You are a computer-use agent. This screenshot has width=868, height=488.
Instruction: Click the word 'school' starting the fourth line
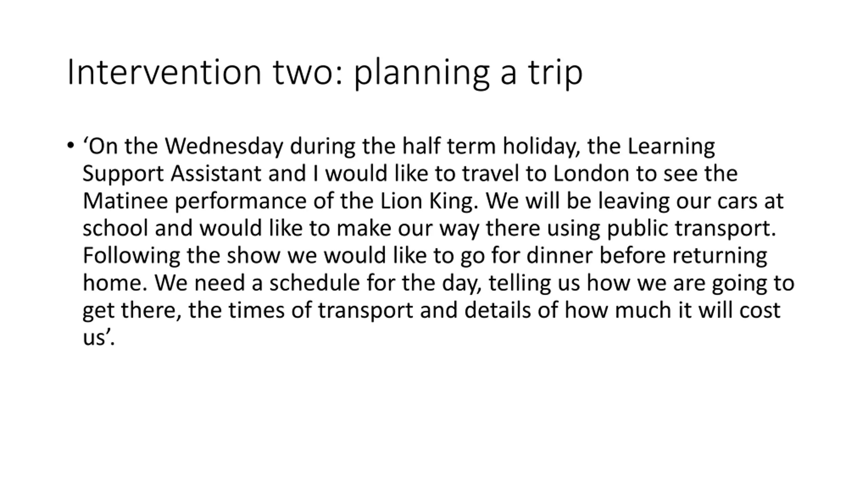tap(115, 228)
